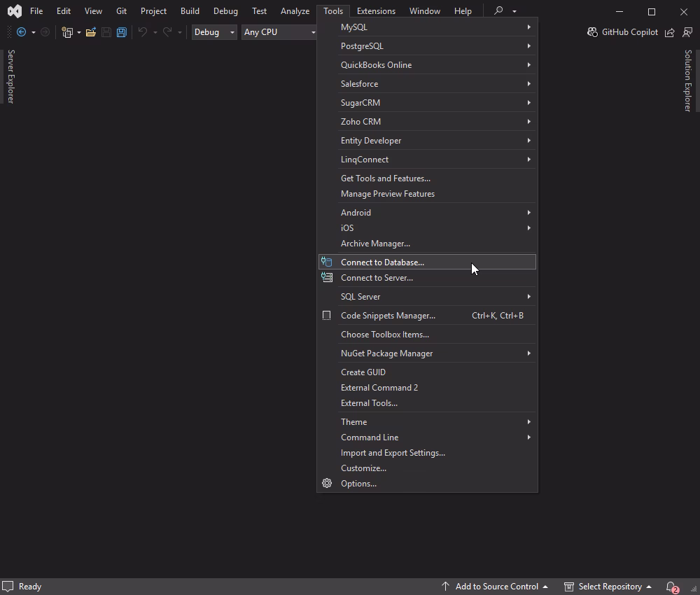Open the Customize dialog entry
This screenshot has height=595, width=700.
click(428, 468)
